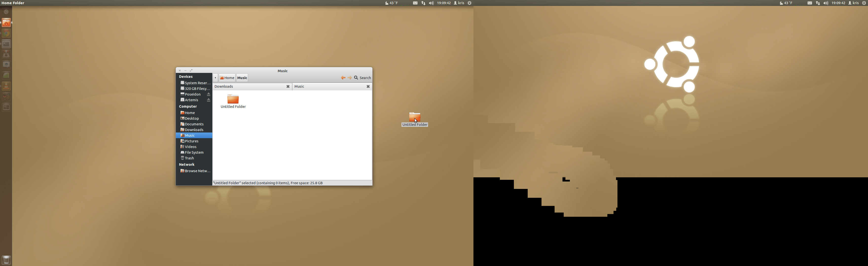Open mail envelope indicator on right monitor panel
868x266 pixels.
pyautogui.click(x=810, y=3)
